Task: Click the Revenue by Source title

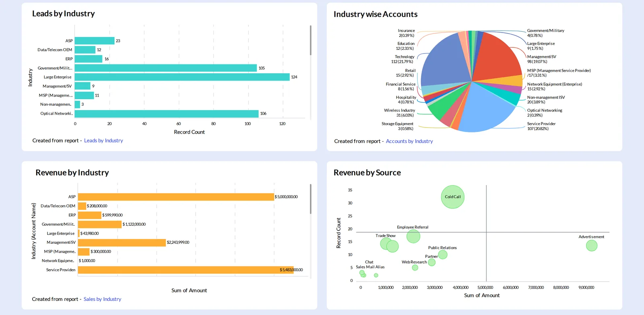Action: 367,173
